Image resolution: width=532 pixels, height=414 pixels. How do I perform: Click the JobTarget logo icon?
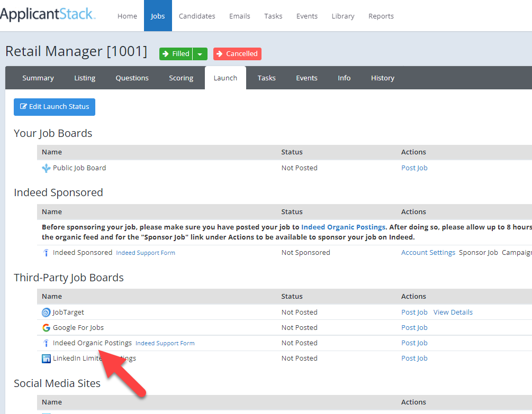coord(46,312)
